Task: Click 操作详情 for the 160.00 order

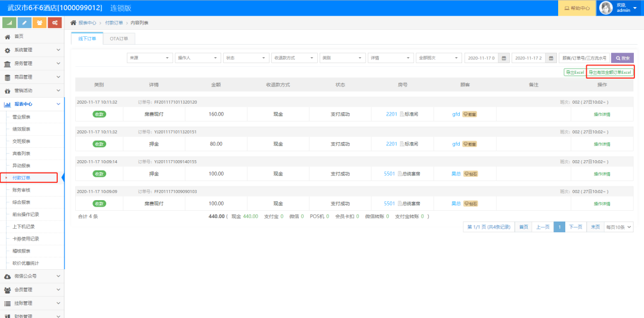Action: (x=602, y=114)
